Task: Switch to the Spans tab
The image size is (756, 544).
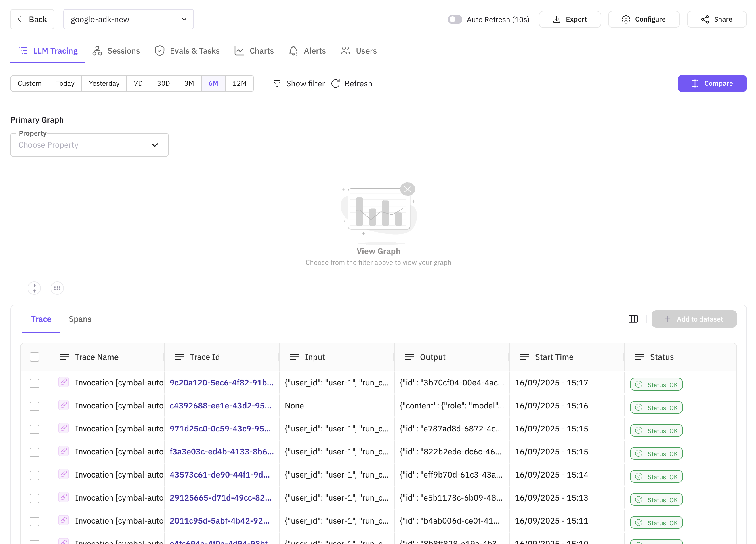Action: [80, 319]
